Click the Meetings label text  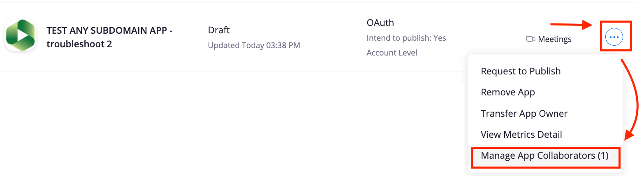click(x=555, y=39)
